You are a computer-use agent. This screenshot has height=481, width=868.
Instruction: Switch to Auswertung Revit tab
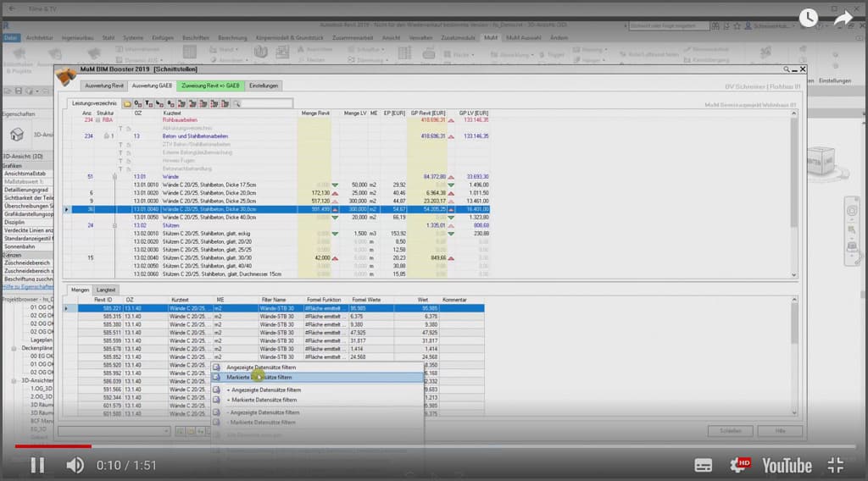[x=103, y=86]
